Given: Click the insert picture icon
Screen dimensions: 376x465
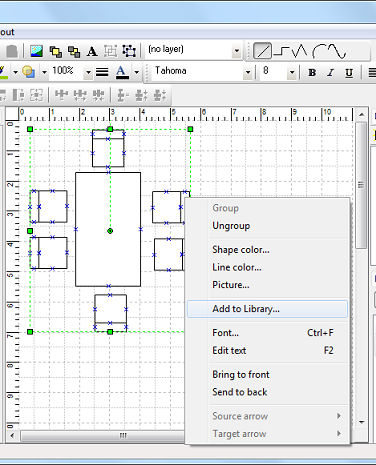Looking at the screenshot, I should click(x=36, y=51).
